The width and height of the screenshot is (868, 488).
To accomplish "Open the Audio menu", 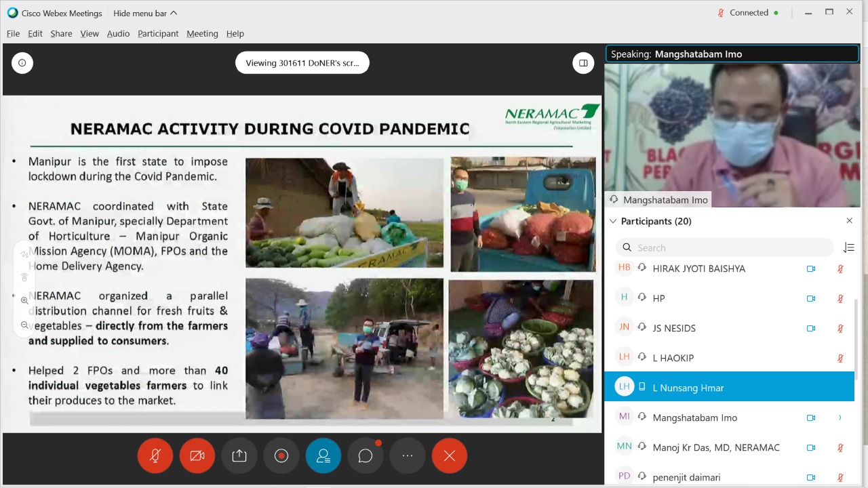I will 118,33.
